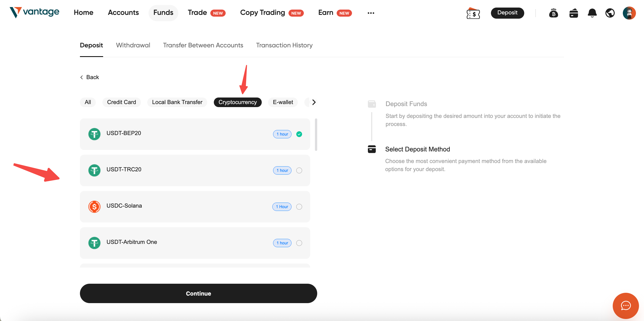Open the coupon voucher icon
Screen dimensions: 644x321
pyautogui.click(x=473, y=13)
